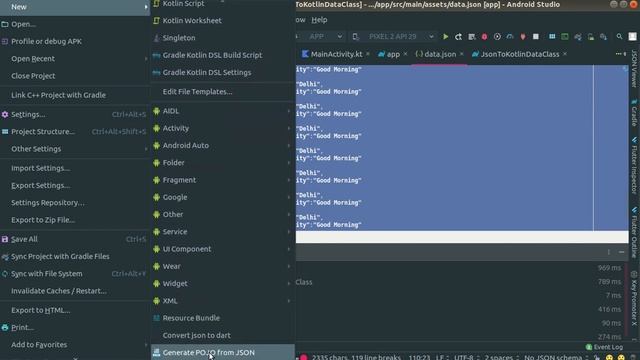
Task: Expand the Other Settings submenu
Action: point(75,149)
